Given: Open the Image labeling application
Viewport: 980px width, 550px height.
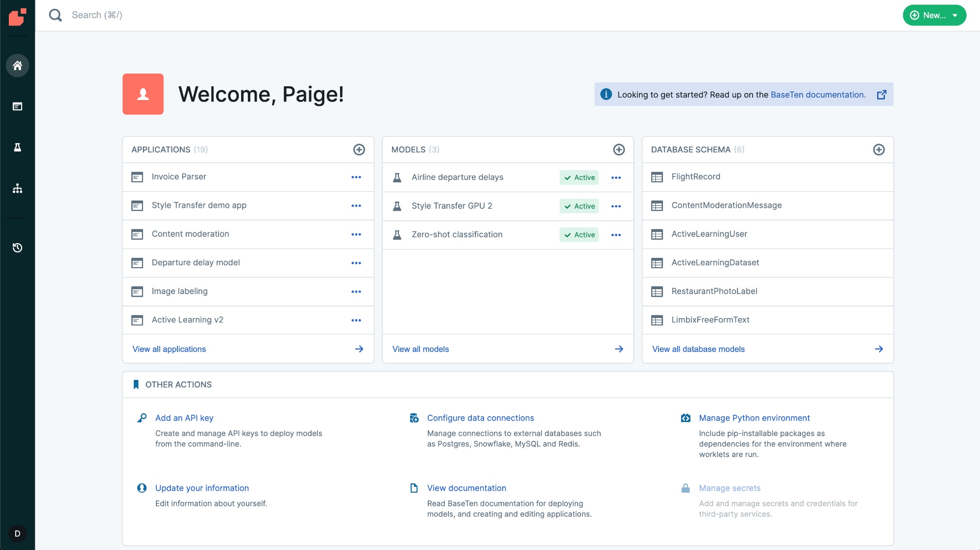Looking at the screenshot, I should click(248, 291).
